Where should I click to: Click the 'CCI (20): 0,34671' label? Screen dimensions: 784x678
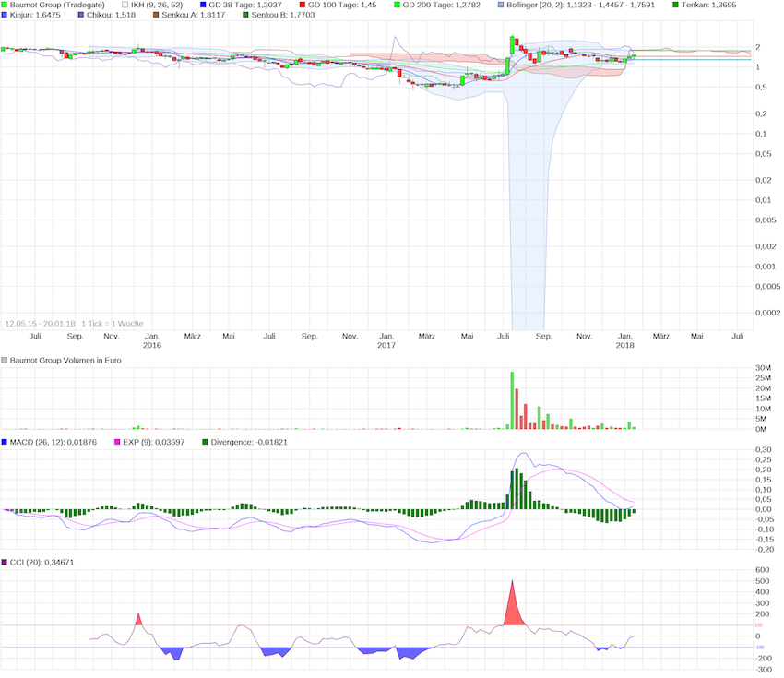point(42,563)
